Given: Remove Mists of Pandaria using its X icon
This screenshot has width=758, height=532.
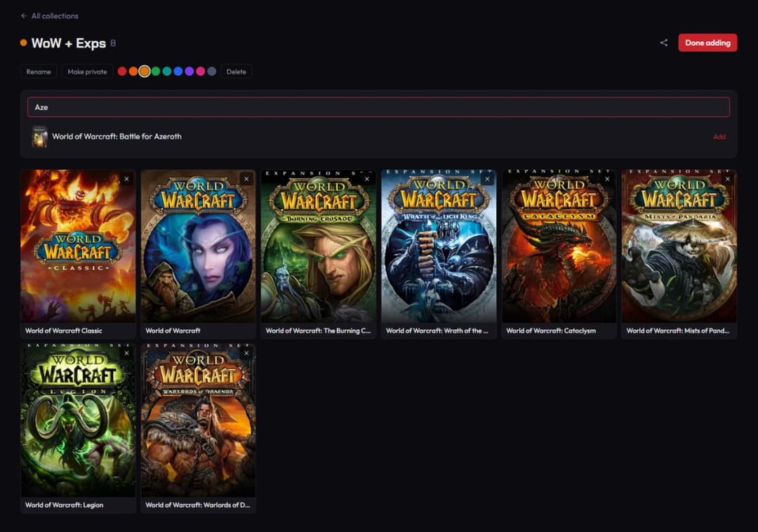Looking at the screenshot, I should pos(728,179).
